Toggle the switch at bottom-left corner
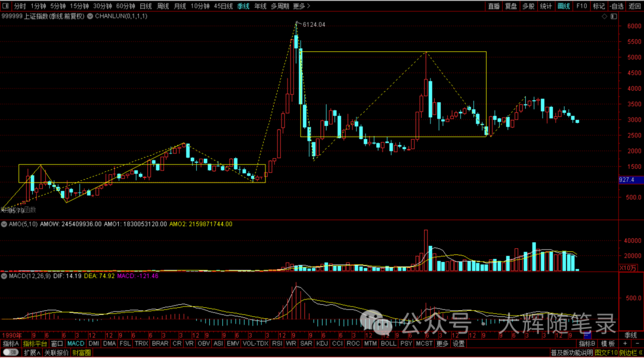644x358 pixels. click(x=10, y=353)
